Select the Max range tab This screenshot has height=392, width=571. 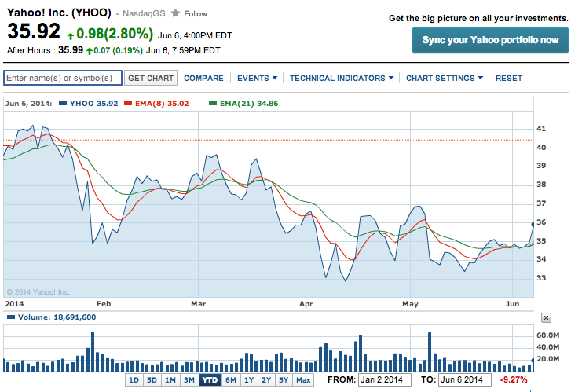303,380
